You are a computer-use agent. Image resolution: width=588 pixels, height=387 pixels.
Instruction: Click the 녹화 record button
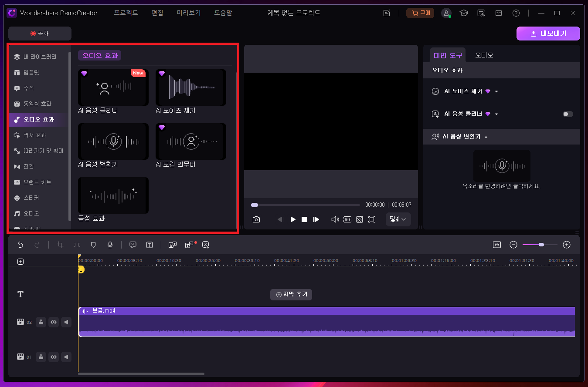[40, 34]
